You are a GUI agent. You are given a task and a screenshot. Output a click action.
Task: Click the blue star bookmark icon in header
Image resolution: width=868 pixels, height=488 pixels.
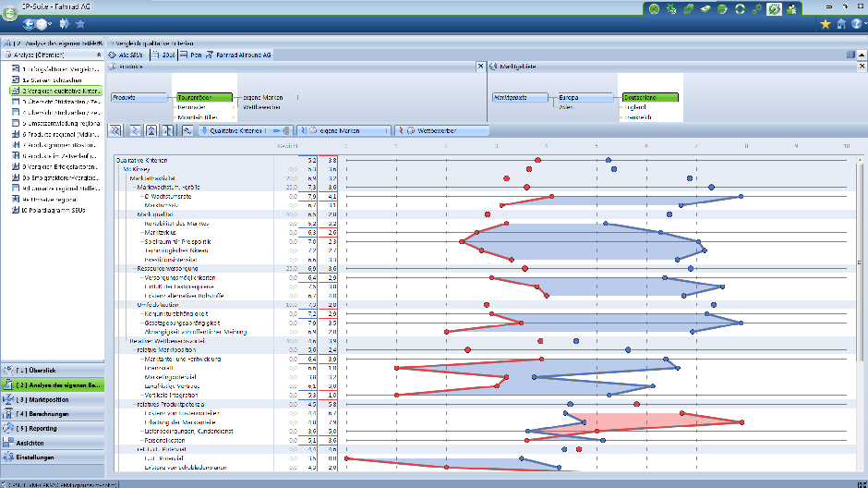[x=80, y=24]
